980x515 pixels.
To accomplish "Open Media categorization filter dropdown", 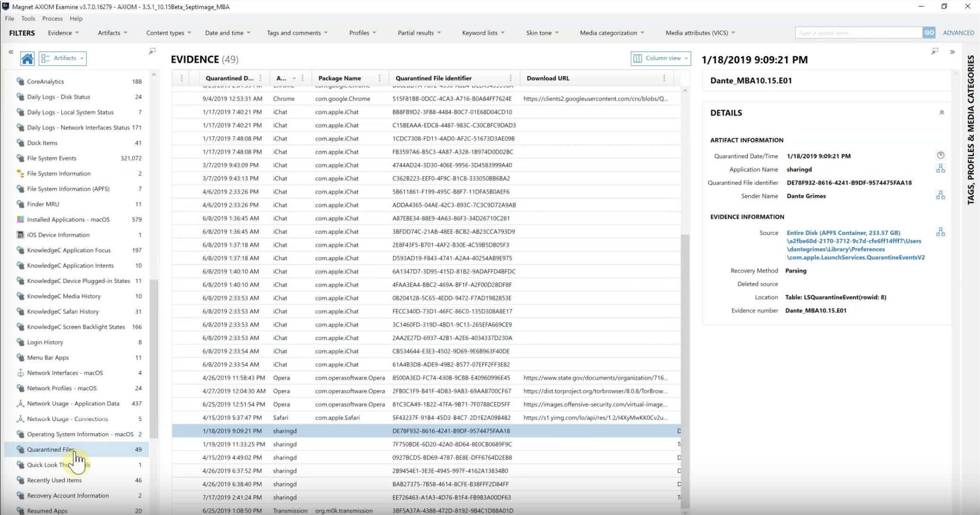I will [x=612, y=33].
